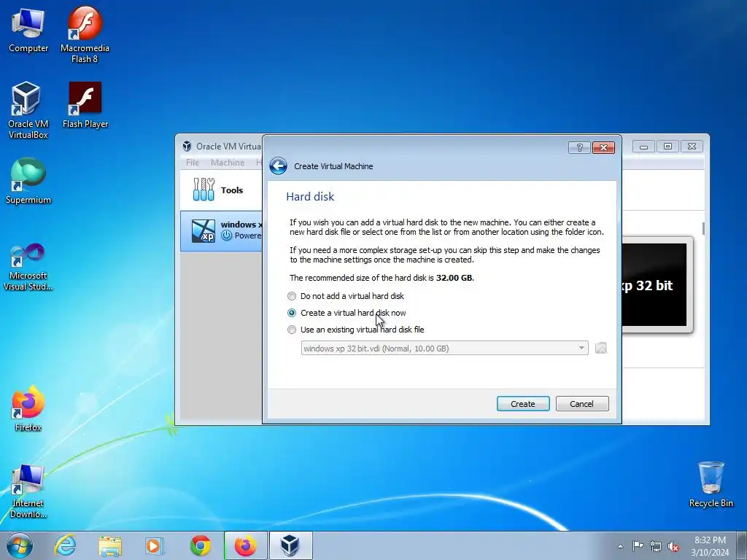
Task: Select Firefox desktop shortcut
Action: [x=28, y=408]
